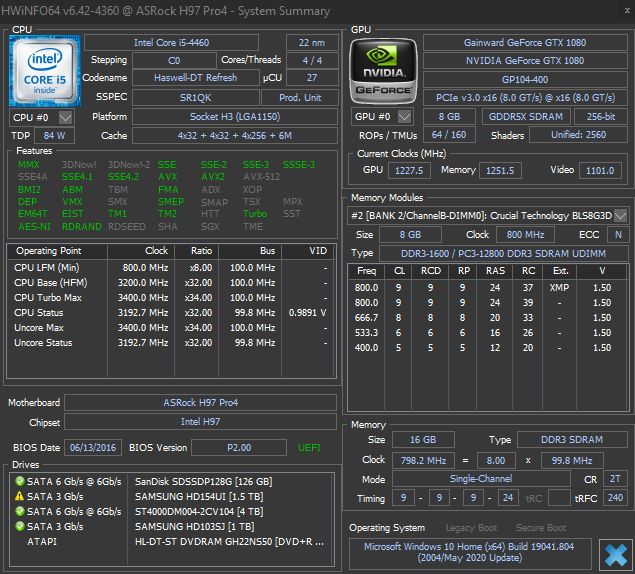
Task: Click the green check icon beside SanDisk drive
Action: pyautogui.click(x=19, y=481)
